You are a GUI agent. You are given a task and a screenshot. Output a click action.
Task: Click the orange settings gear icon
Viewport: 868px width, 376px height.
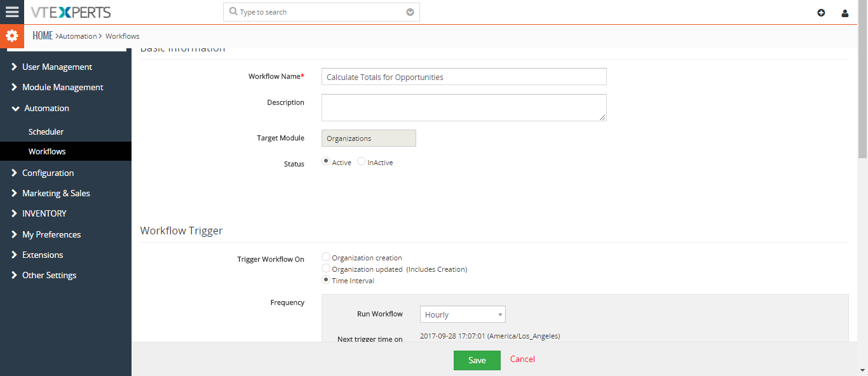click(12, 36)
